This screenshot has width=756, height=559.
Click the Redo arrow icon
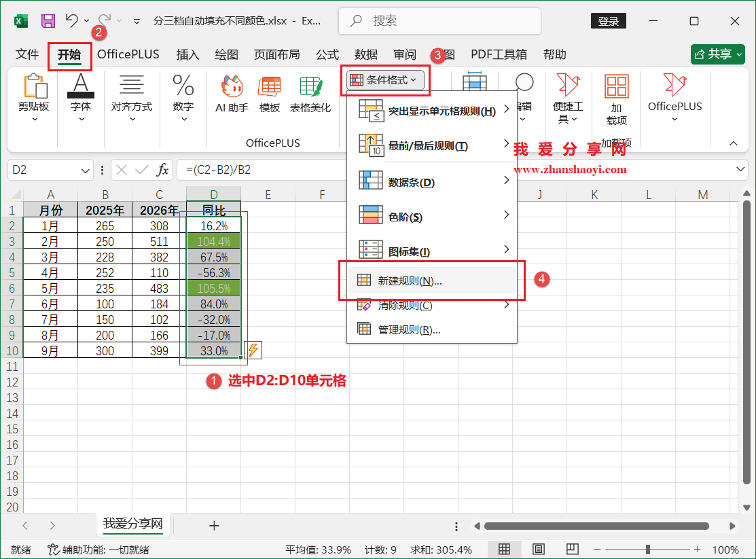click(x=104, y=20)
